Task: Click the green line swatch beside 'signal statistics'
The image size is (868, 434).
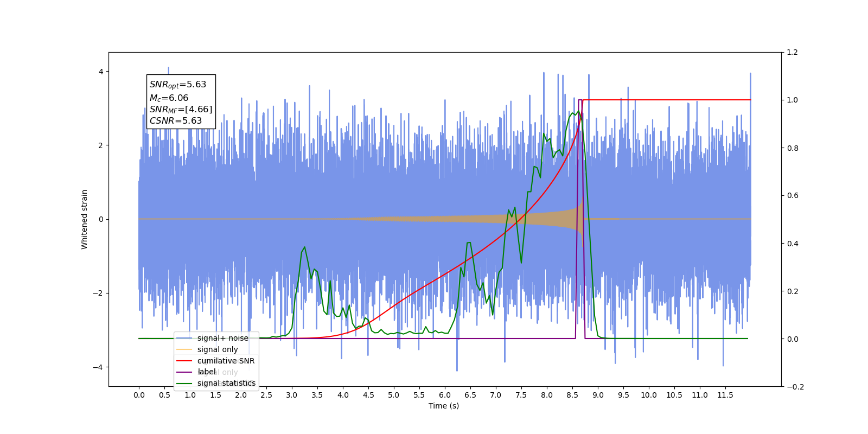Action: point(184,383)
